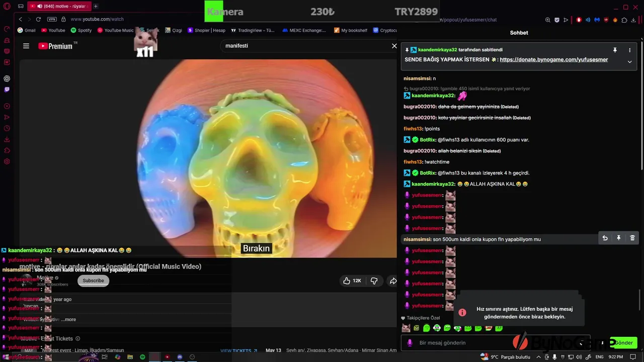Open the Gmail bookmark
This screenshot has height=362, width=644.
[x=26, y=30]
